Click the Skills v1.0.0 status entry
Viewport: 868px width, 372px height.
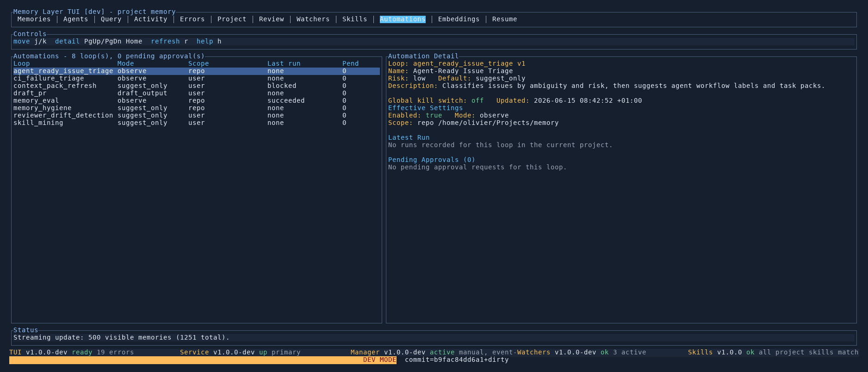pos(715,352)
